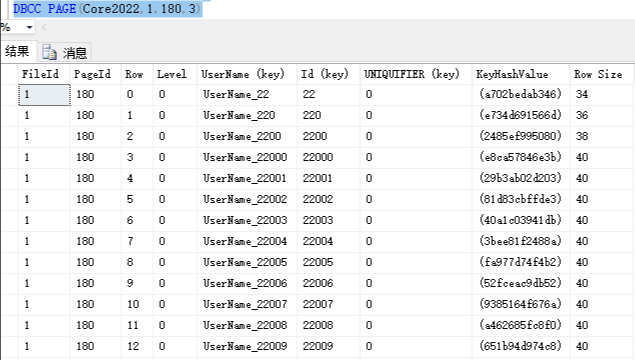
Task: Select hash value (651b94d974c8)
Action: [521, 347]
